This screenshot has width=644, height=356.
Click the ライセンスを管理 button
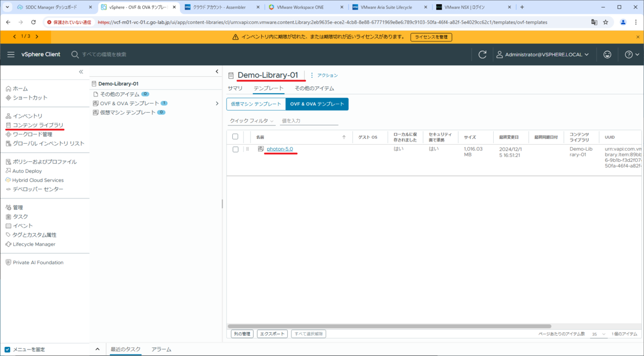(431, 37)
